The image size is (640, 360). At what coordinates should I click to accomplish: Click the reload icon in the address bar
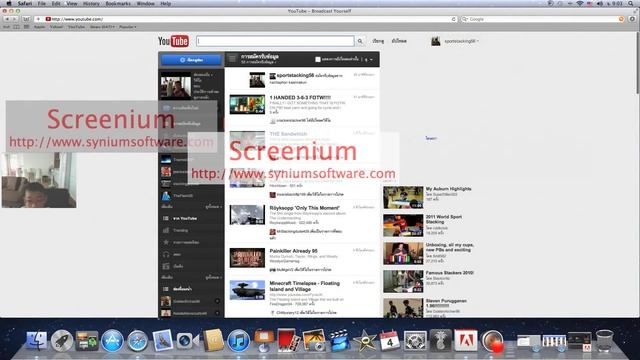pos(453,19)
